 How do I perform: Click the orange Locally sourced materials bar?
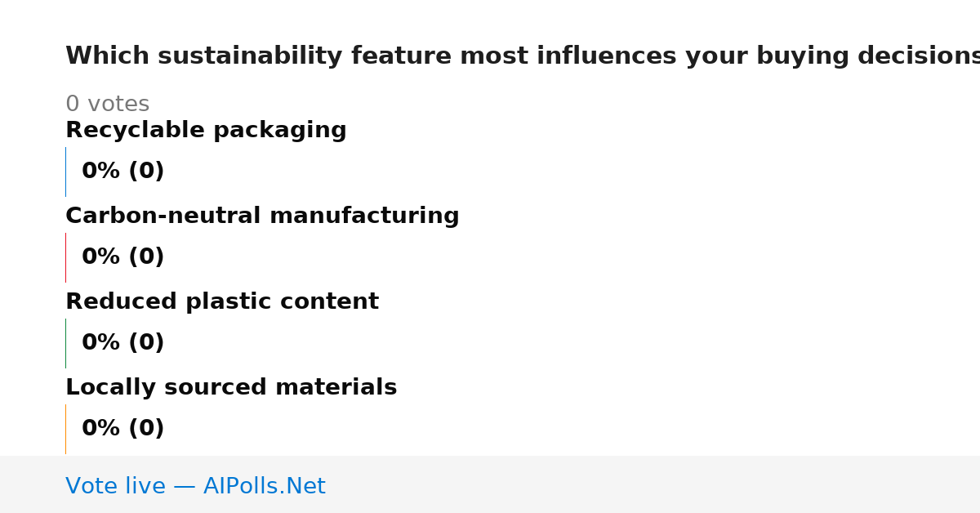click(x=65, y=429)
